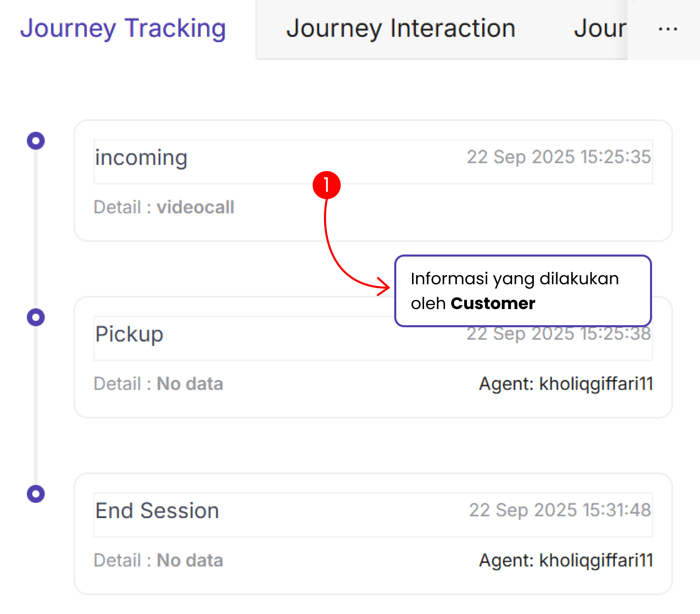
Task: Open the three-dot more tabs menu
Action: pyautogui.click(x=667, y=29)
